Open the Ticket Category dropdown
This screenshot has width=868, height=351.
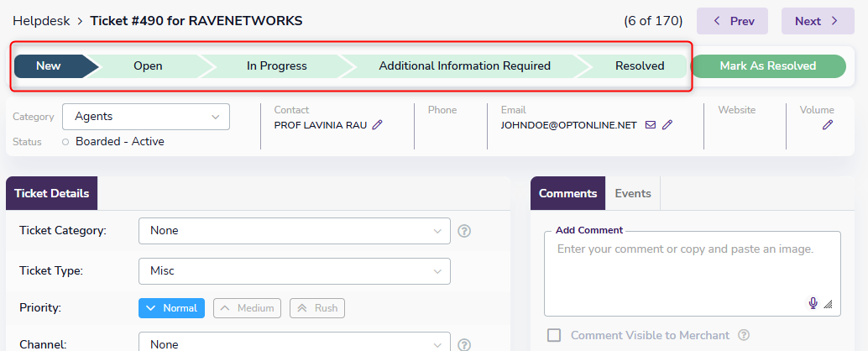tap(294, 231)
